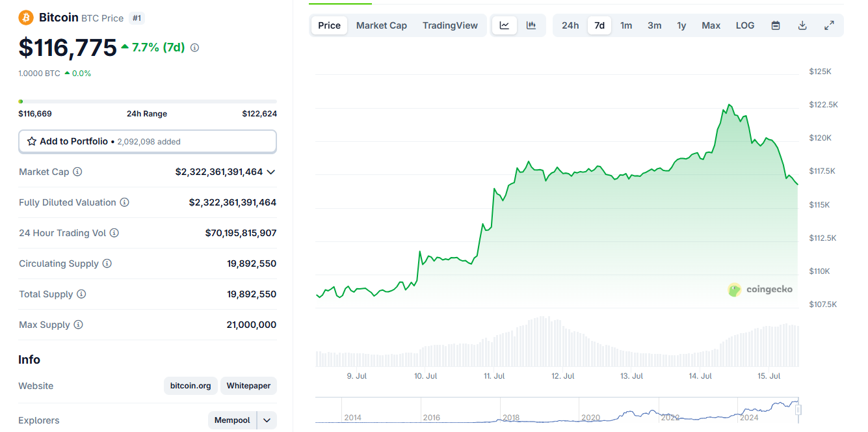
Task: Click the star icon in Add to Portfolio
Action: click(32, 141)
